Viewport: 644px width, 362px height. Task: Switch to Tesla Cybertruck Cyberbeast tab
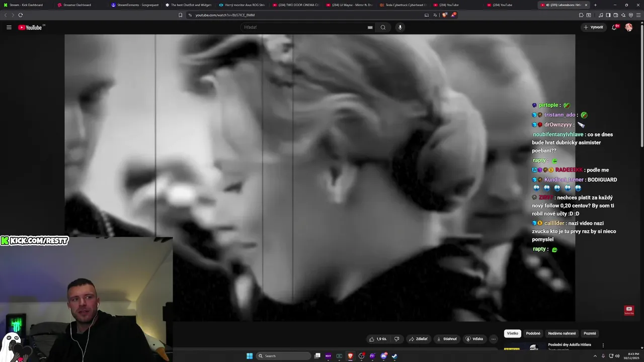[x=403, y=5]
